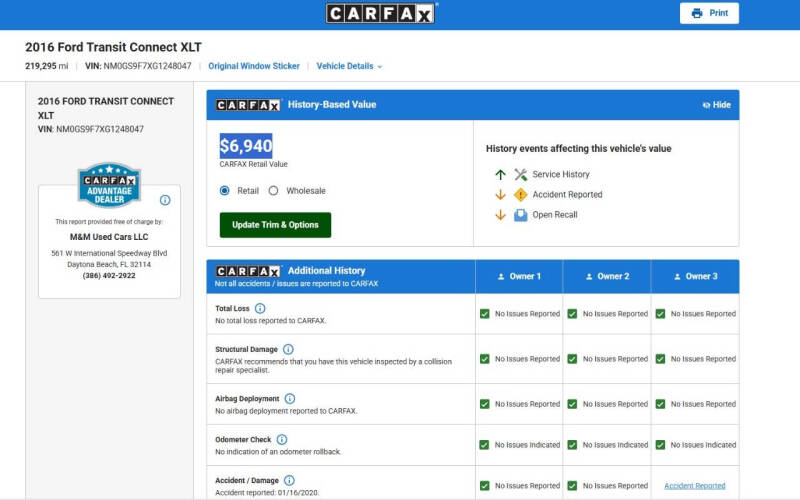The width and height of the screenshot is (800, 500).
Task: Click Structural Damage checkmark for Owner 2
Action: [x=572, y=359]
